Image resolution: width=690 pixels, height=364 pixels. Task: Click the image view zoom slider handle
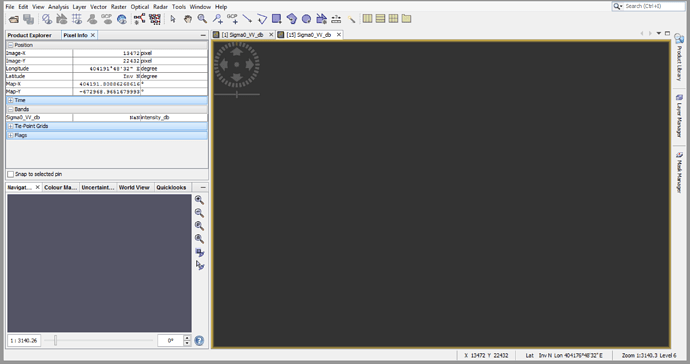tap(237, 94)
